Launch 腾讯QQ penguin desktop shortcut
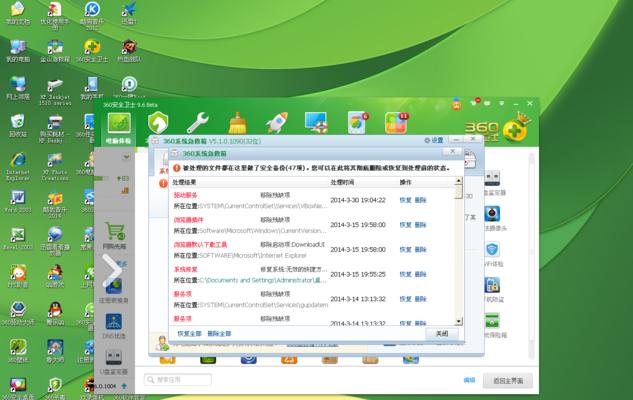The image size is (633, 400). coord(55,312)
